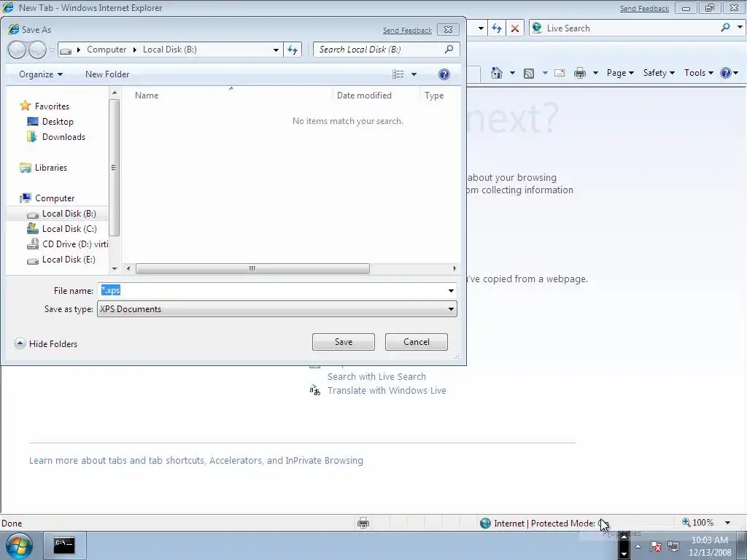
Task: Click the IE Feeds (RSS) icon
Action: 528,74
